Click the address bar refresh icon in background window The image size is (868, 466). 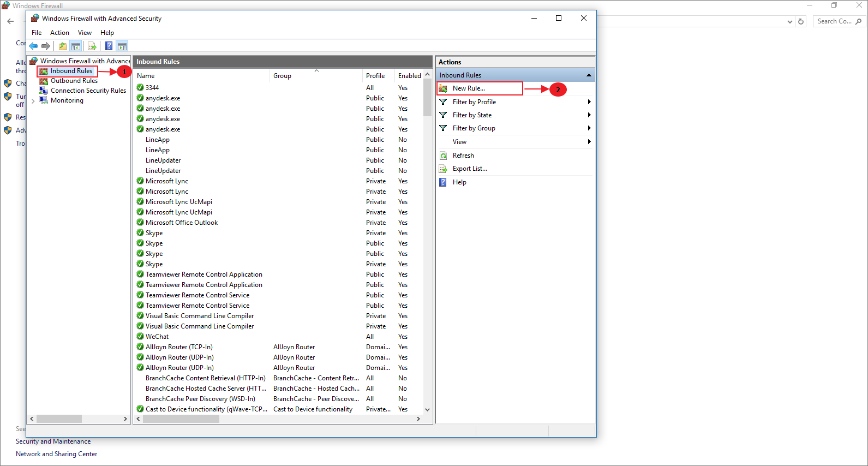[801, 21]
